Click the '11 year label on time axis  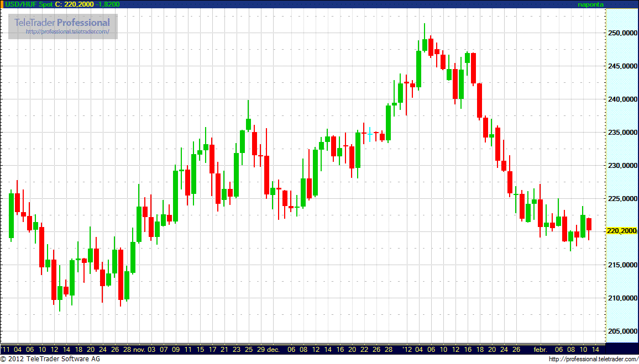tap(6, 349)
